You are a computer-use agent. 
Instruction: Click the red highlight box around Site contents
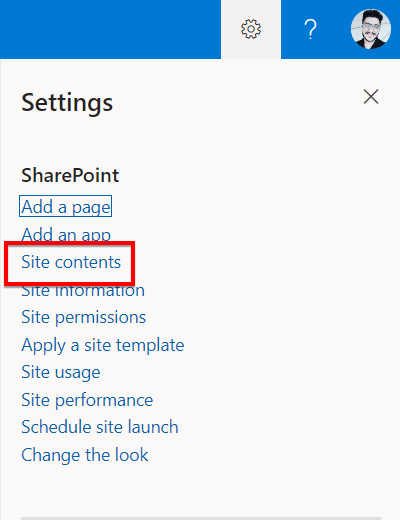pos(70,263)
